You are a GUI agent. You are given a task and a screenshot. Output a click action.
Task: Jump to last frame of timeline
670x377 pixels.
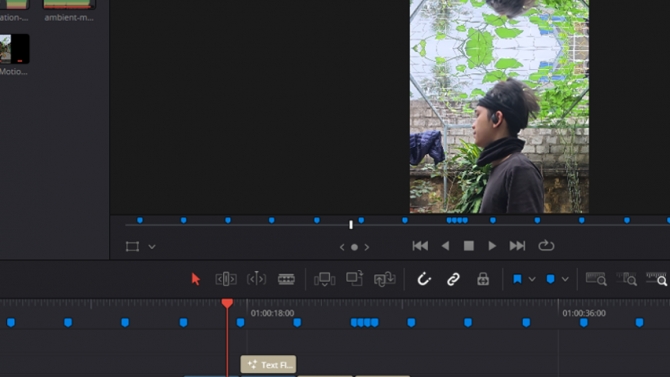517,246
